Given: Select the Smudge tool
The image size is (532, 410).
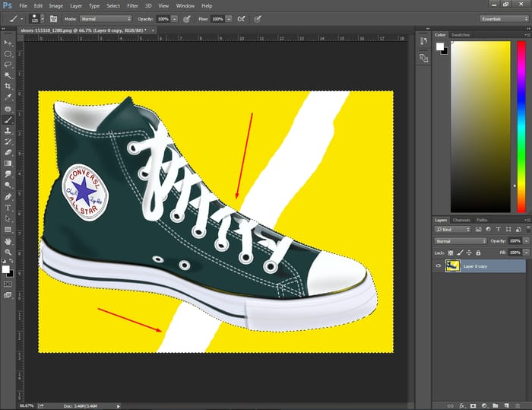Looking at the screenshot, I should pos(8,174).
